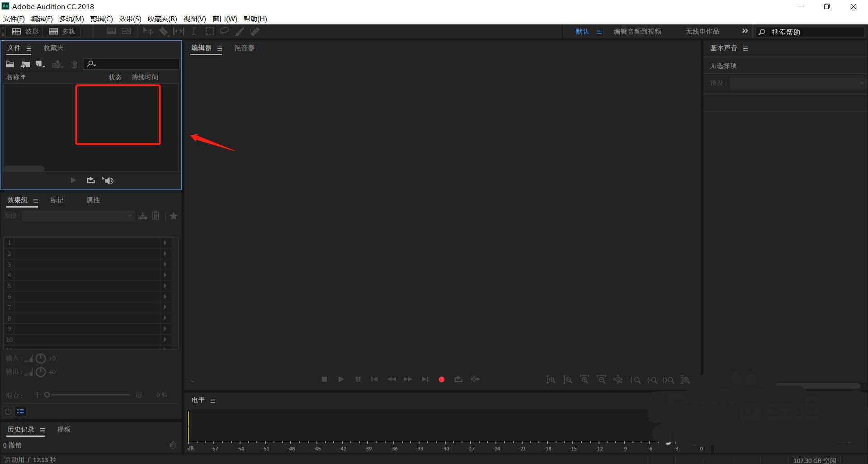The image size is (868, 464).
Task: Click the import file icon in Files panel
Action: pos(25,64)
